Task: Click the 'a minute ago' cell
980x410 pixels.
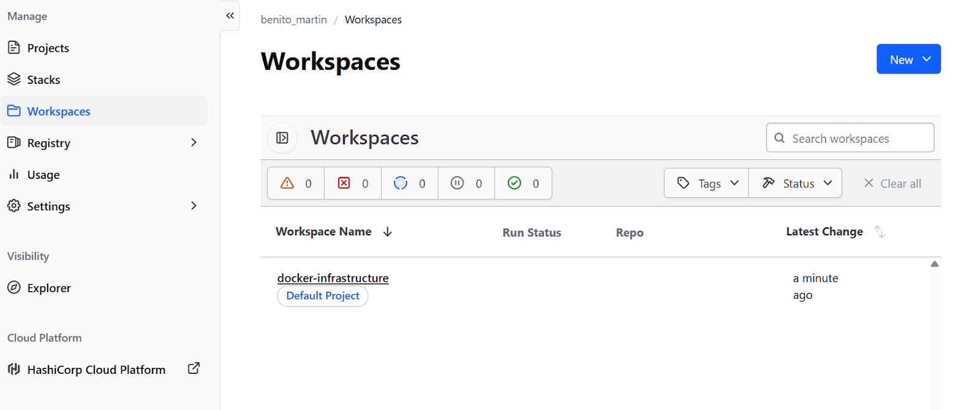Action: click(x=815, y=286)
